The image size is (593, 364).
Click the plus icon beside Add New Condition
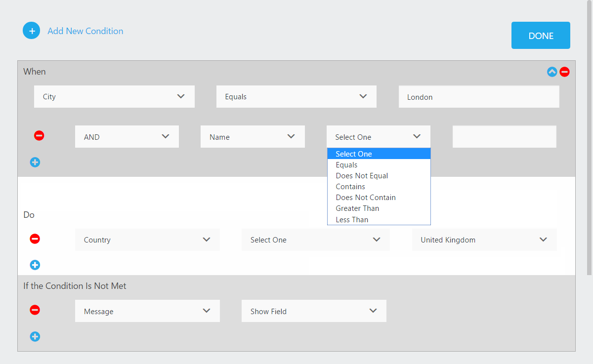pyautogui.click(x=32, y=31)
